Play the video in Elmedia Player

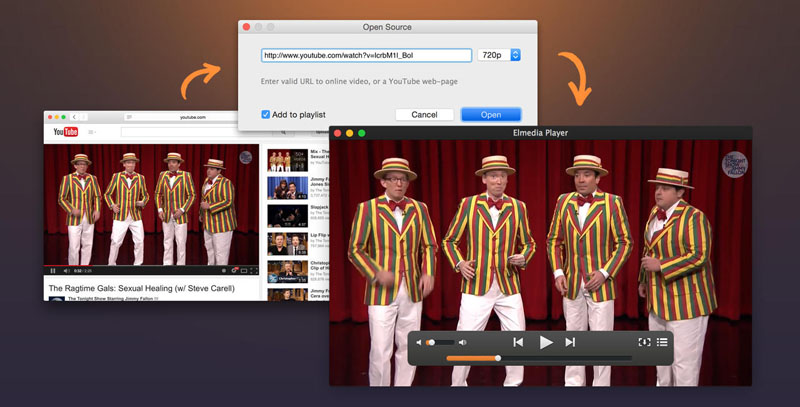(x=545, y=342)
